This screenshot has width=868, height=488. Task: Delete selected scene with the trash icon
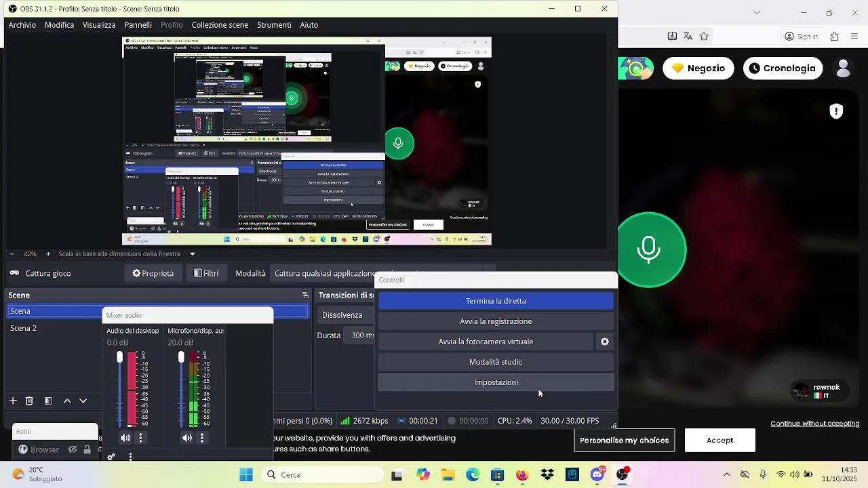point(29,401)
